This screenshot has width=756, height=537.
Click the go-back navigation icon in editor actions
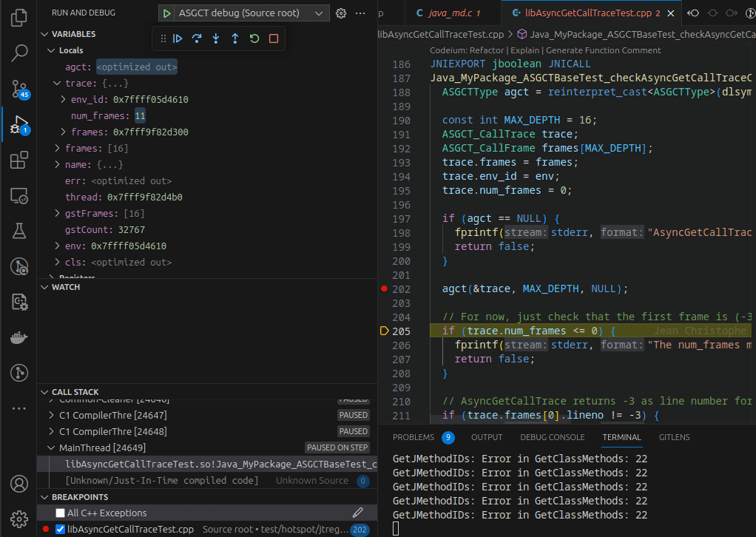[693, 13]
